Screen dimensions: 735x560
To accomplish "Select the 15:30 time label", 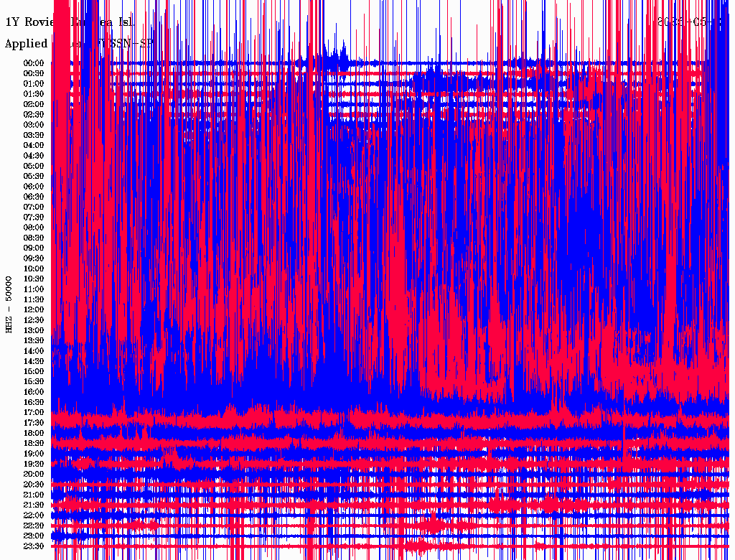I will tap(34, 382).
